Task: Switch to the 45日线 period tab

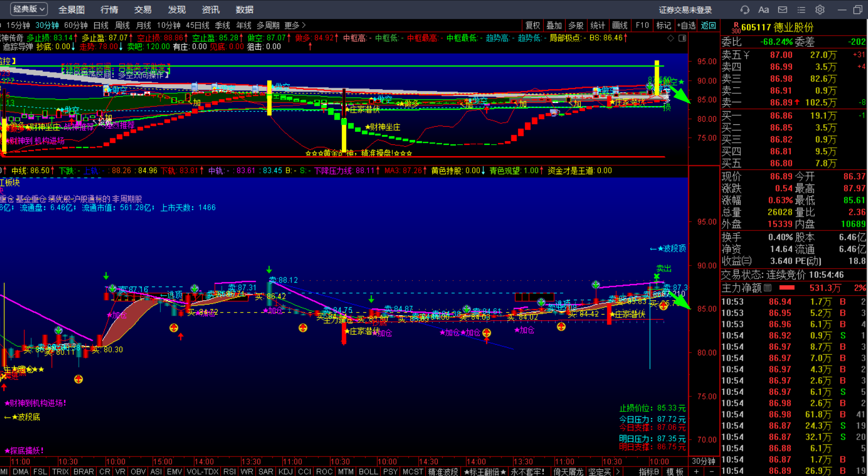Action: click(x=198, y=25)
